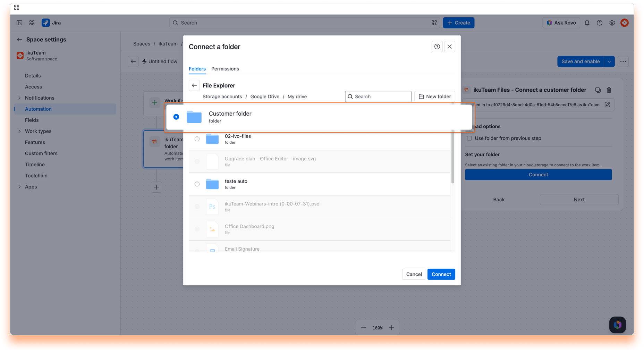
Task: Select the Customer folder radio button
Action: tap(176, 117)
